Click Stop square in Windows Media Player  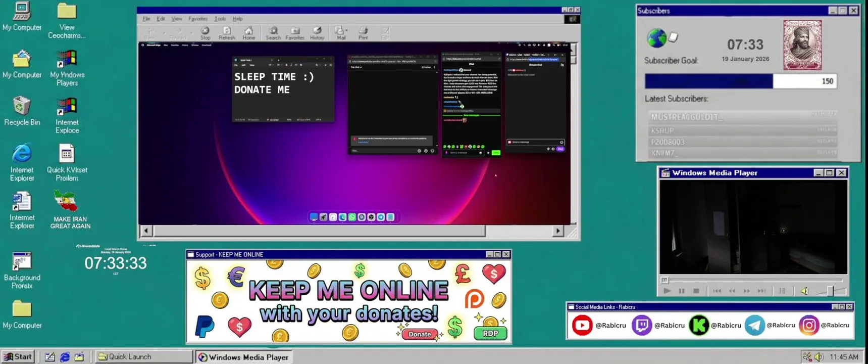point(696,291)
